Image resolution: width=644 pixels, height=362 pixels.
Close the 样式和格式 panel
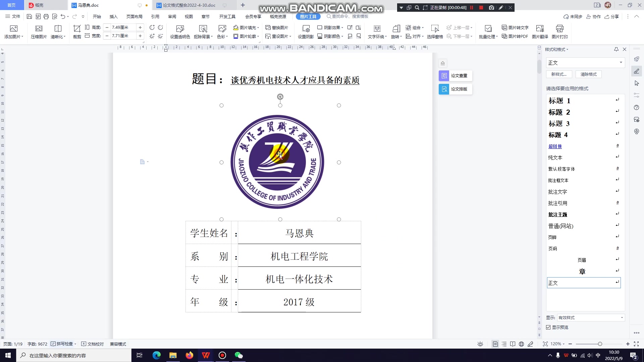[625, 49]
